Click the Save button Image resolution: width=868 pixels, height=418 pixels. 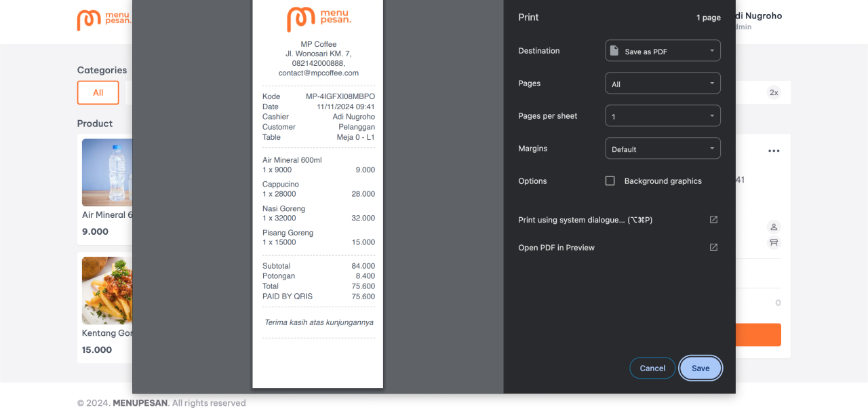(701, 368)
